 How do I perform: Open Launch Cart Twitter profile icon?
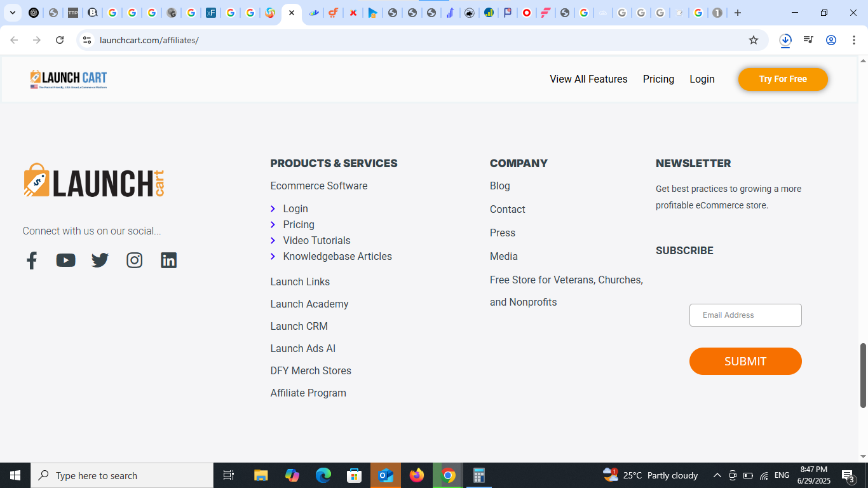click(x=100, y=261)
